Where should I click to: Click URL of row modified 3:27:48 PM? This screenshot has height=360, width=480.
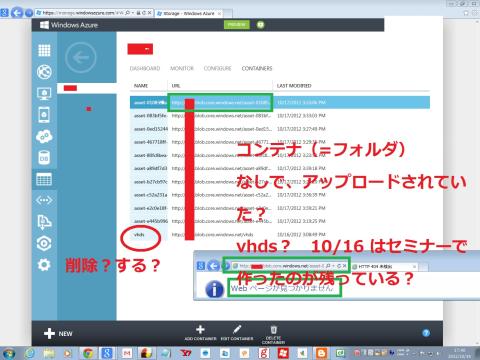(x=222, y=129)
